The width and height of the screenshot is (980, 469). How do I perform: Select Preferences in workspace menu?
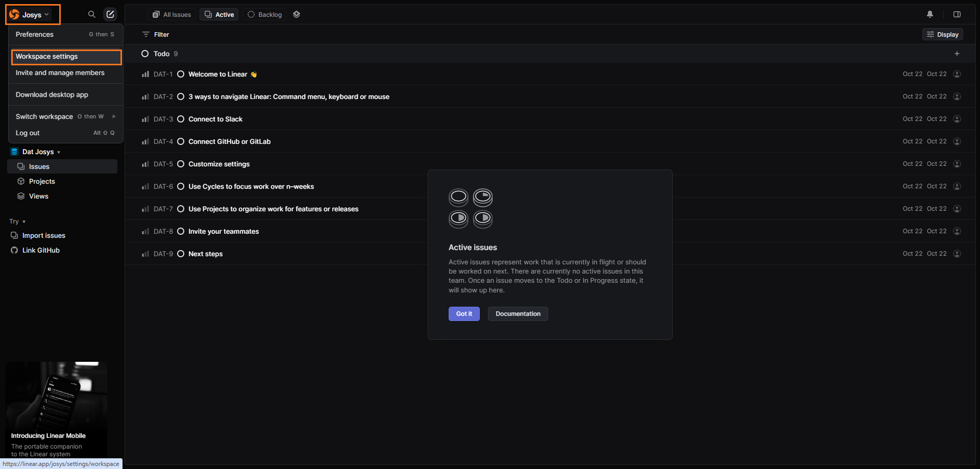click(x=66, y=34)
